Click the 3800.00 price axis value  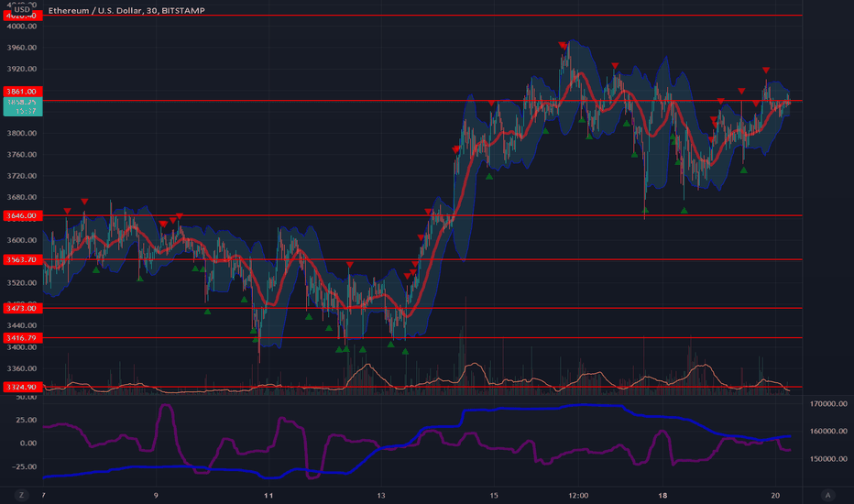[x=22, y=133]
